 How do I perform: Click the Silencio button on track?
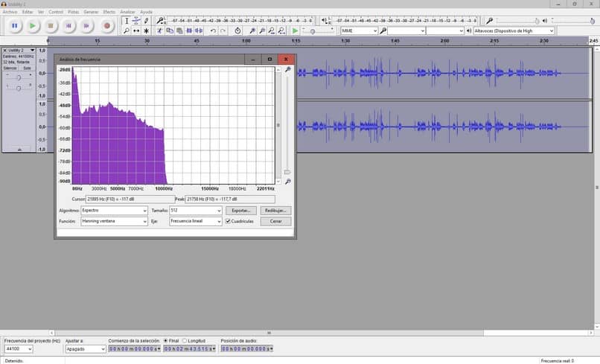[x=10, y=68]
